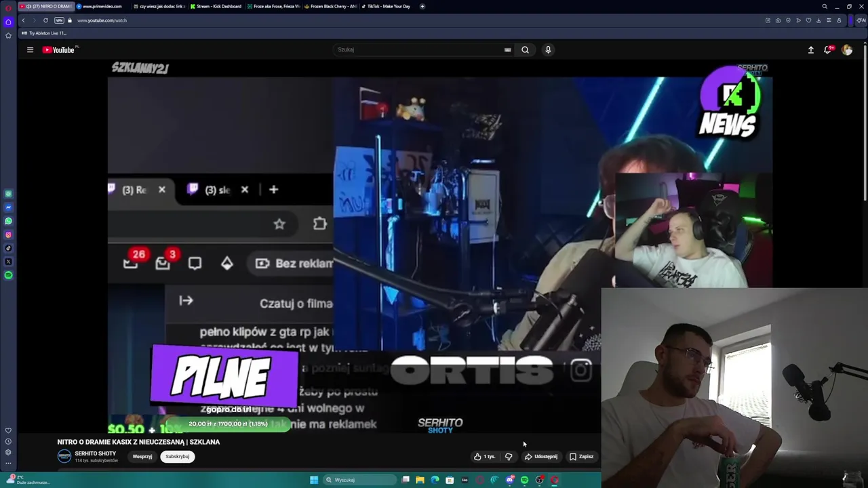Switch to the 'TikTok - Make Your Day' tab

[x=387, y=6]
